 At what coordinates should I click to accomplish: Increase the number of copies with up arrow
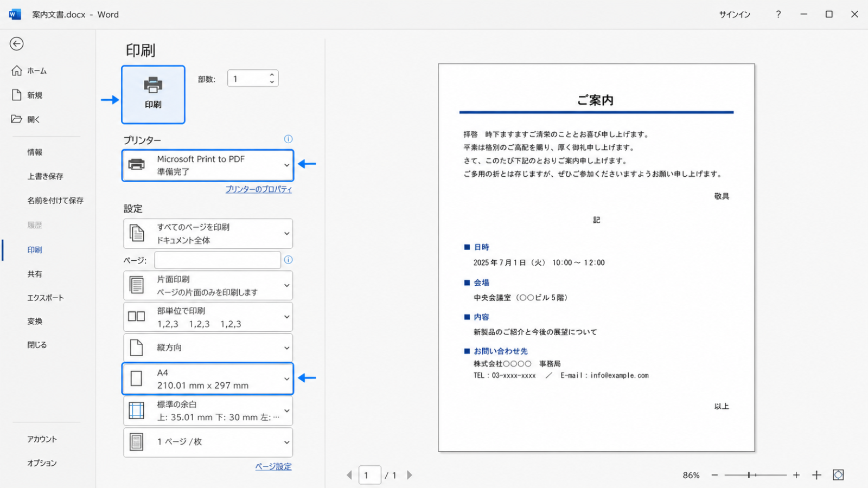tap(272, 74)
